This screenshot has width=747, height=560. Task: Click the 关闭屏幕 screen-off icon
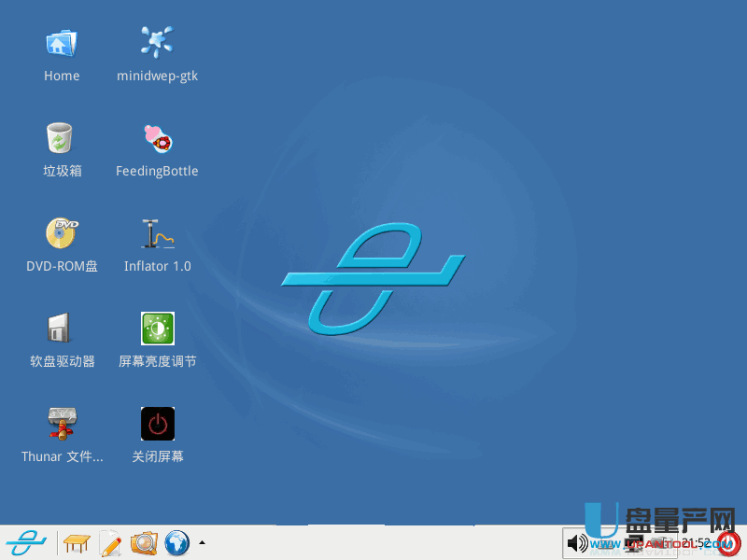coord(157,424)
